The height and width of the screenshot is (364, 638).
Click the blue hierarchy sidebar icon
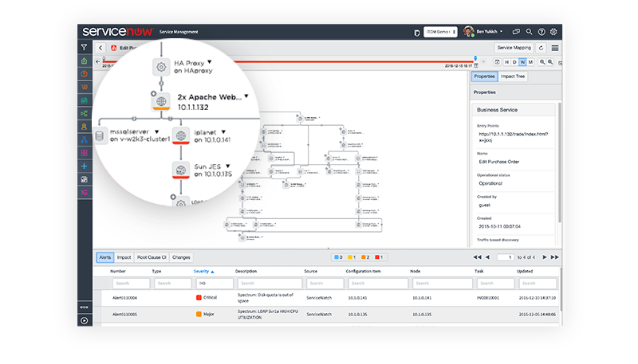click(x=85, y=139)
